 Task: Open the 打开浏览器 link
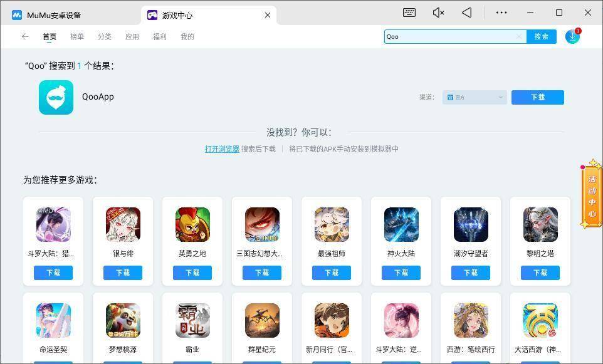click(x=222, y=149)
